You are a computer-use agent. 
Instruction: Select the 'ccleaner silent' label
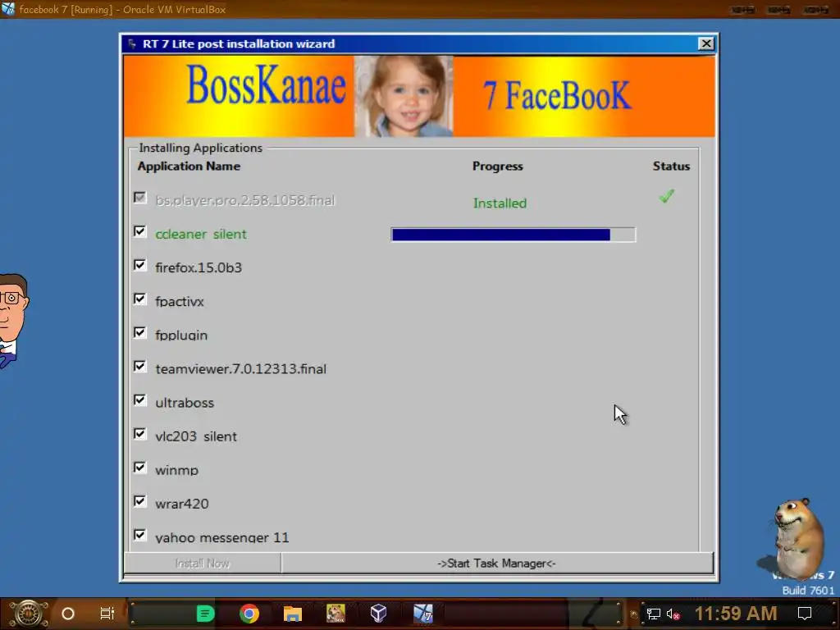(x=201, y=234)
